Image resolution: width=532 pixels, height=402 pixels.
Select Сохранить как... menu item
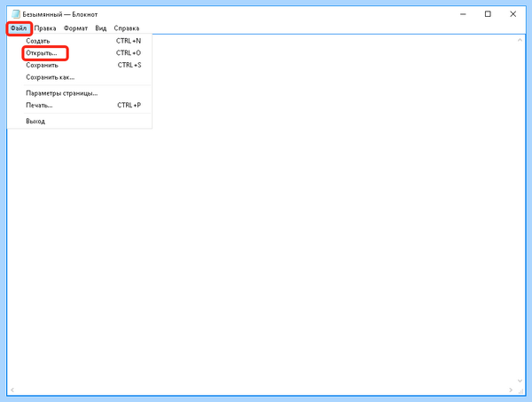pyautogui.click(x=80, y=77)
